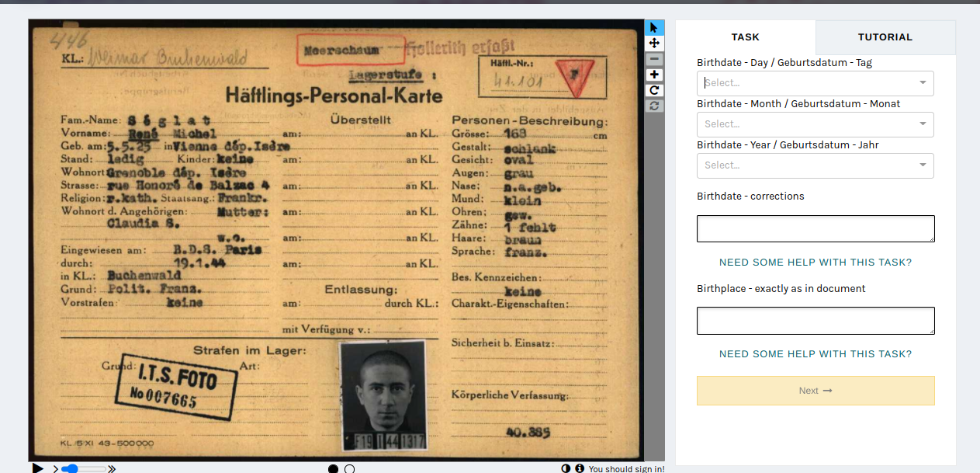
Task: Click the "Birthplace - exactly as in document" label
Action: 781,288
